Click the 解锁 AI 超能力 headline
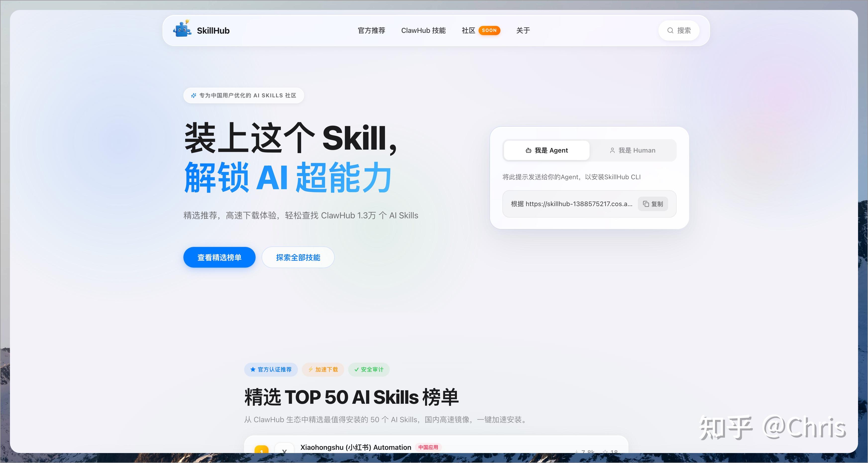This screenshot has width=868, height=463. (x=288, y=177)
